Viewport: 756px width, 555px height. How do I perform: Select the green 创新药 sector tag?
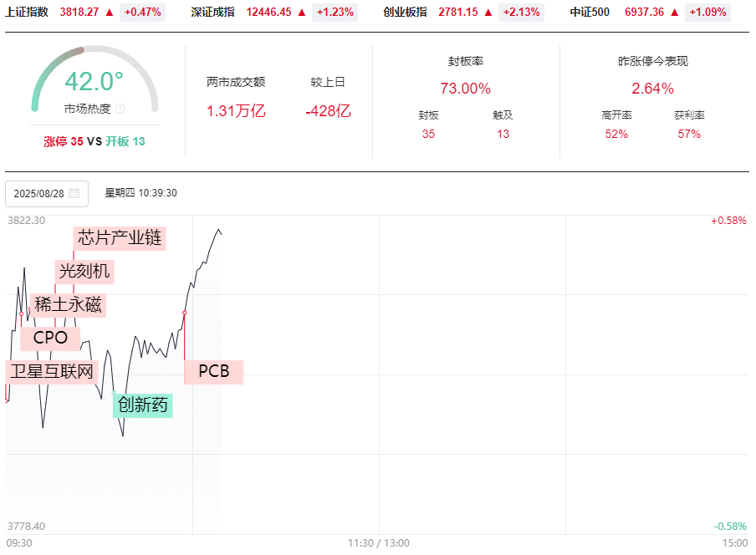pyautogui.click(x=143, y=405)
